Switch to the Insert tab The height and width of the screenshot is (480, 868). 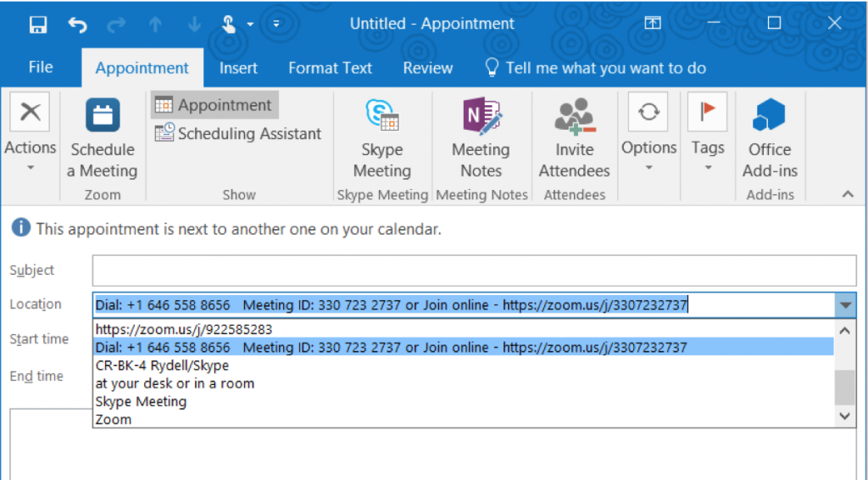[x=238, y=68]
